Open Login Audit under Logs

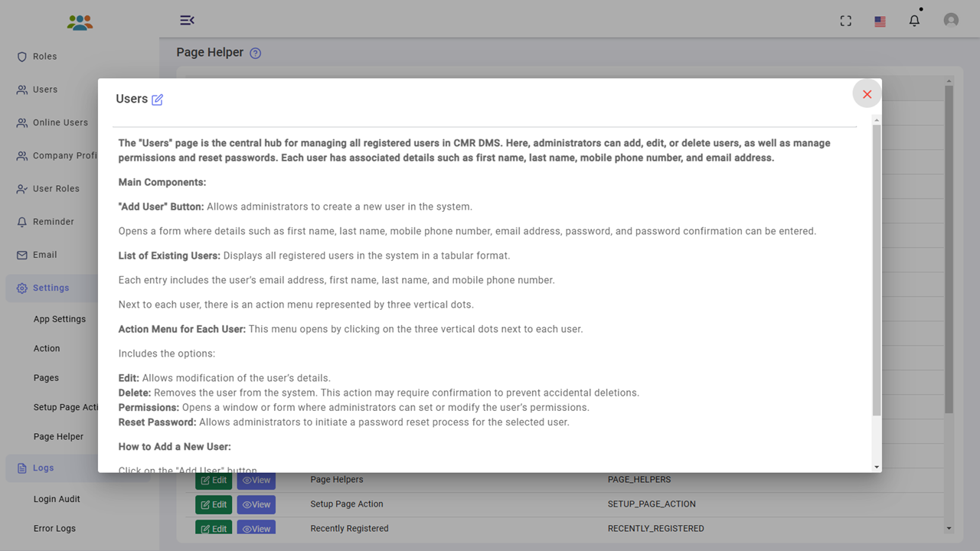57,499
